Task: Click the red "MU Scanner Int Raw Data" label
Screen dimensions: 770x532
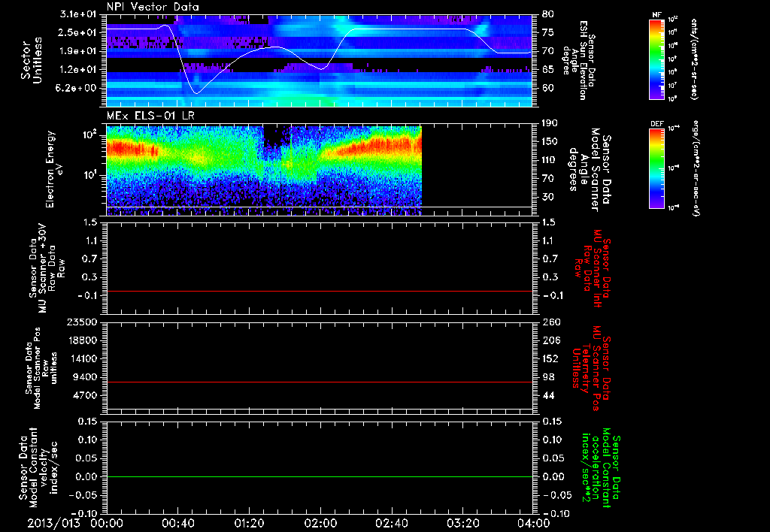Action: click(591, 268)
